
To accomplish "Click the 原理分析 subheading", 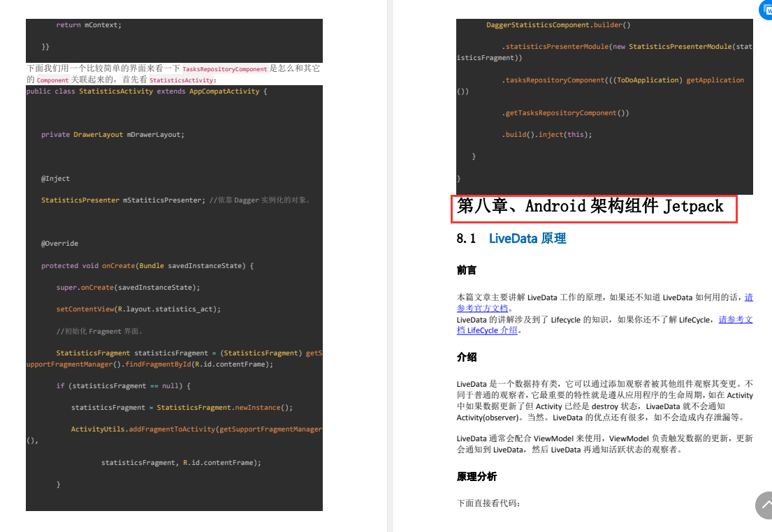I will point(476,476).
